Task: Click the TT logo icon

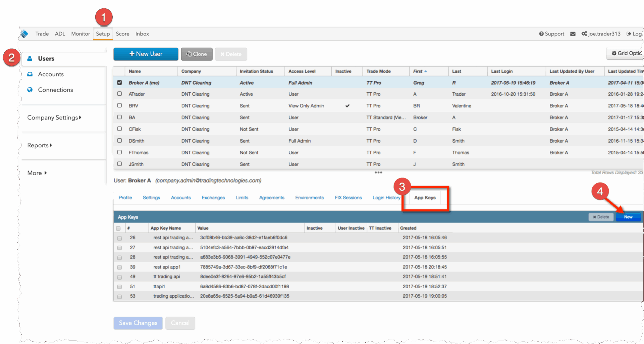Action: pos(24,34)
